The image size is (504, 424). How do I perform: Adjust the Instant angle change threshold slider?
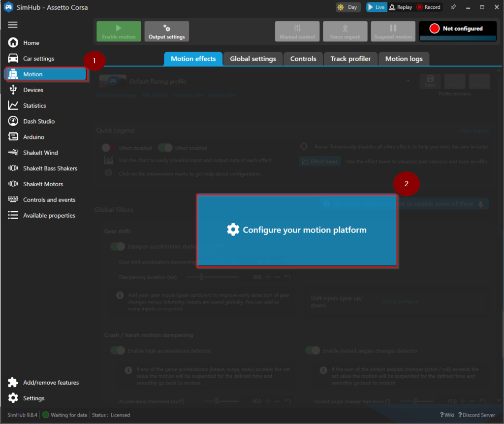click(x=416, y=401)
